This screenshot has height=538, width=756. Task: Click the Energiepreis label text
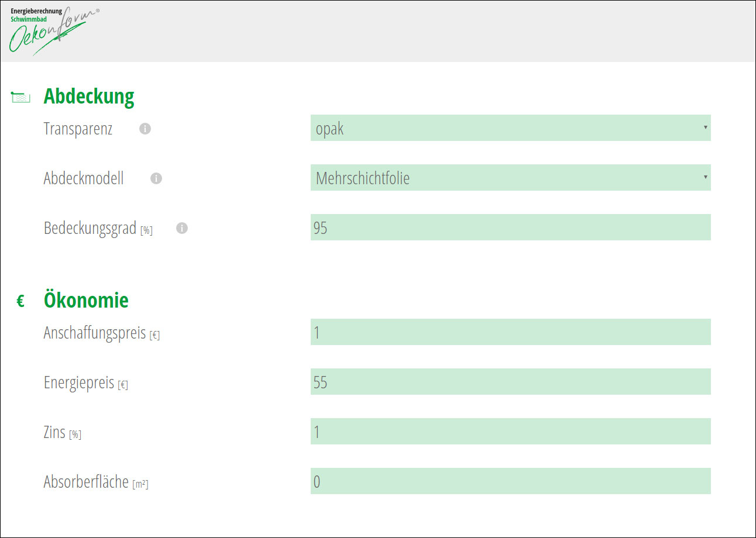pyautogui.click(x=79, y=383)
